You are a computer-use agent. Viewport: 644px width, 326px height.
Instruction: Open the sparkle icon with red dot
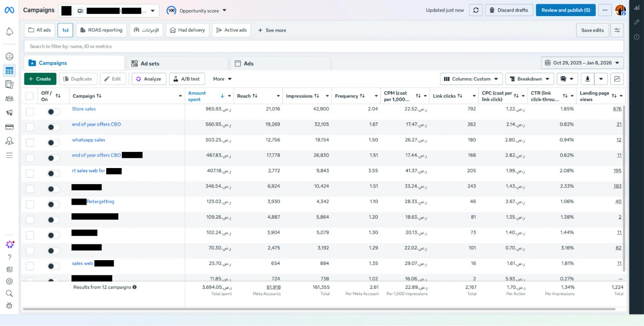tap(10, 244)
